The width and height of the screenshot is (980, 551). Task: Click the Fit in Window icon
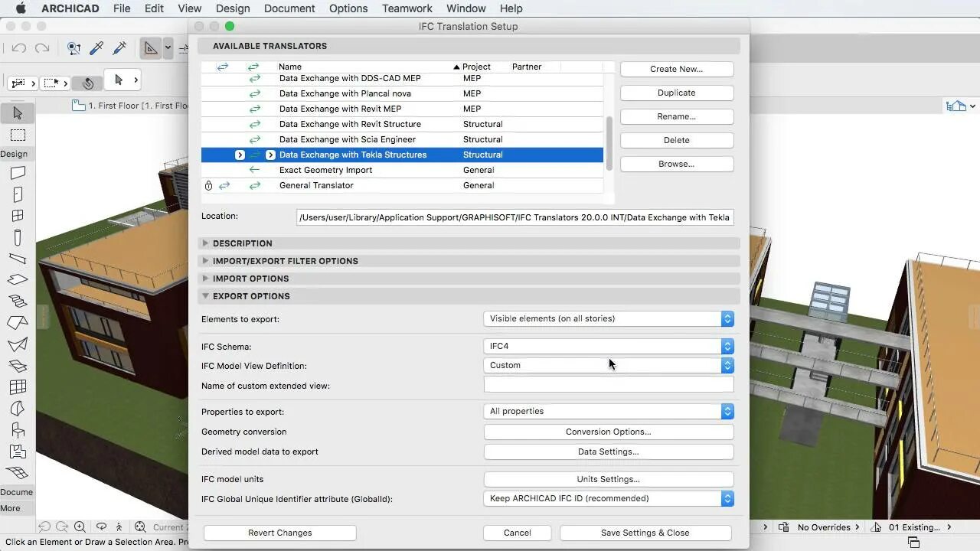pos(140,527)
